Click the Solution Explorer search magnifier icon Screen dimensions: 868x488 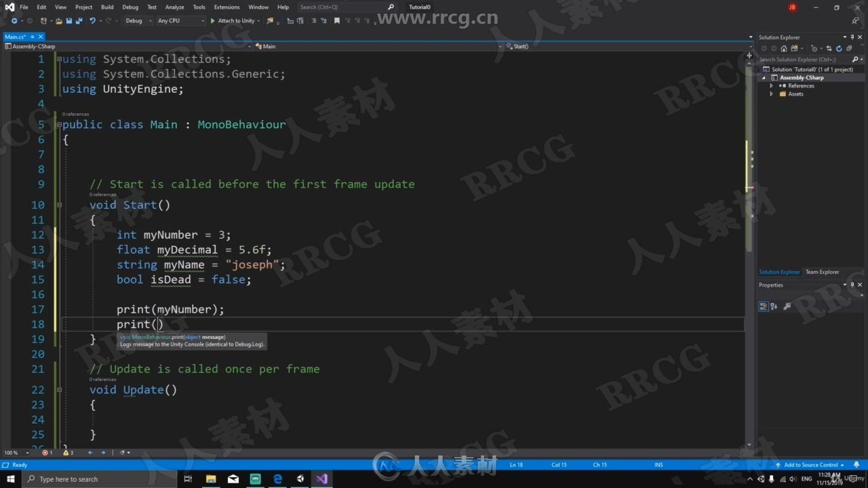click(x=855, y=60)
